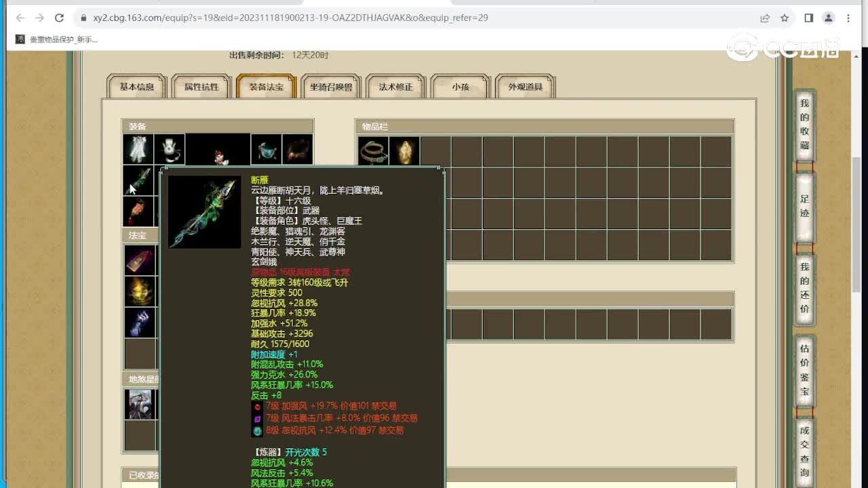Click the 灵性要求 500 line
The image size is (868, 488).
[277, 293]
